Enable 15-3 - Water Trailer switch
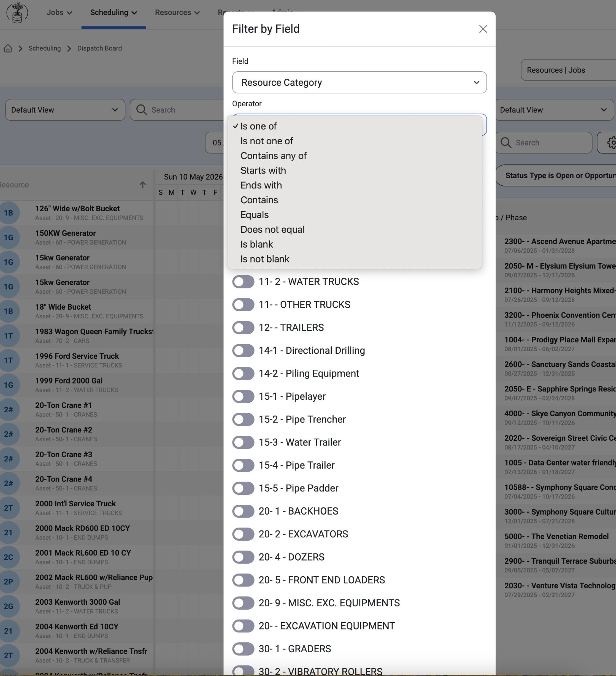This screenshot has height=676, width=616. tap(243, 442)
